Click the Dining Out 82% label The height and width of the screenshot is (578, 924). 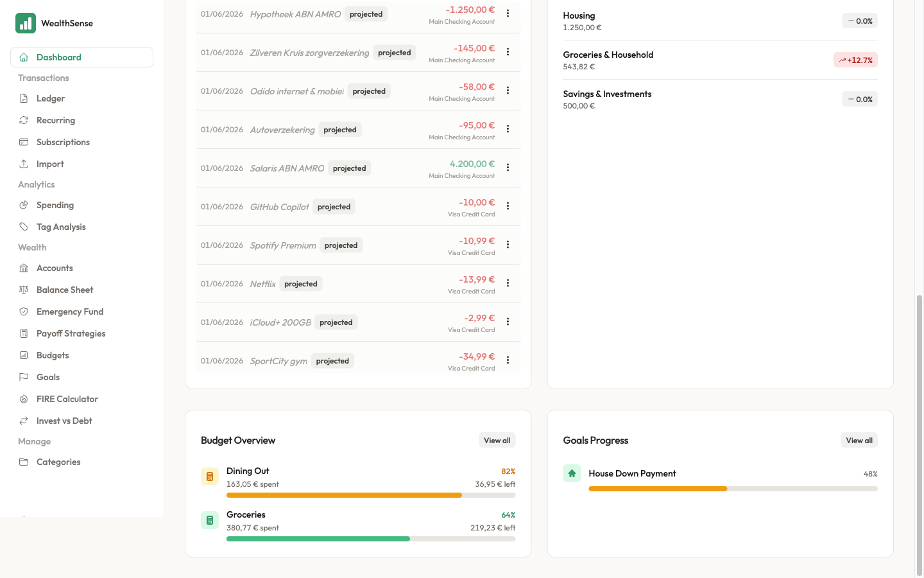pyautogui.click(x=508, y=471)
